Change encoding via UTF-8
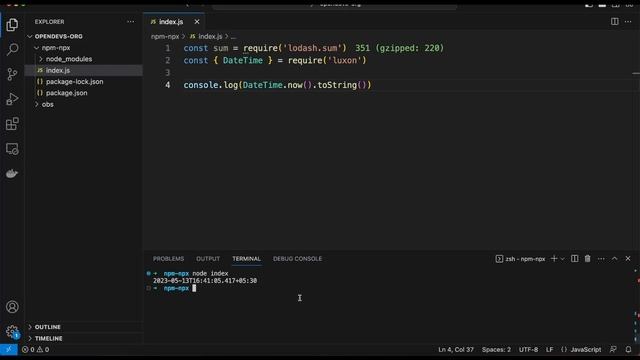 point(528,349)
